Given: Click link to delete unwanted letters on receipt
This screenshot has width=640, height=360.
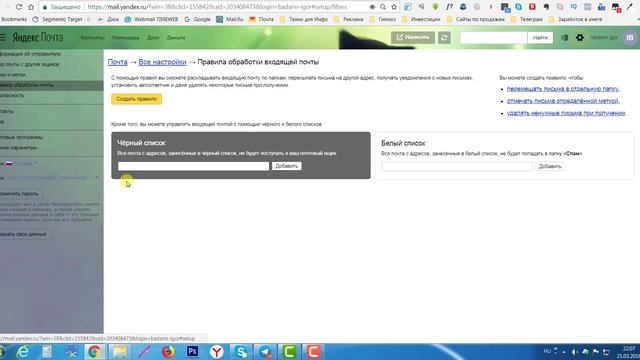Looking at the screenshot, I should click(x=566, y=113).
